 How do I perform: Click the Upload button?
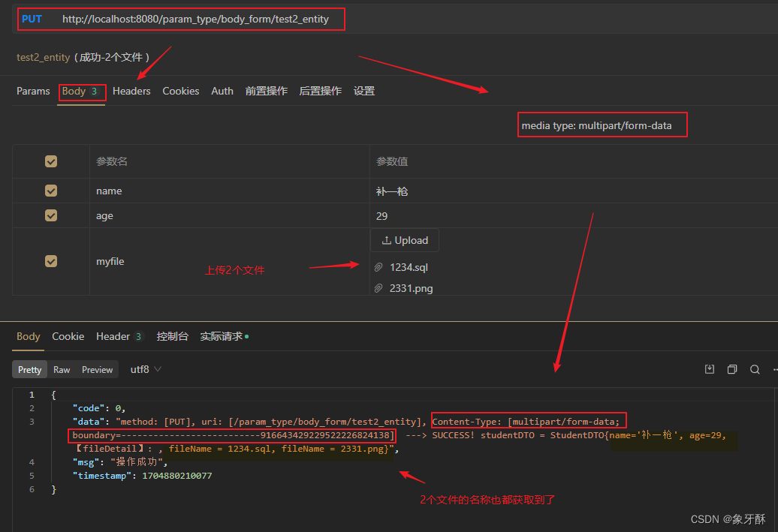pyautogui.click(x=404, y=240)
